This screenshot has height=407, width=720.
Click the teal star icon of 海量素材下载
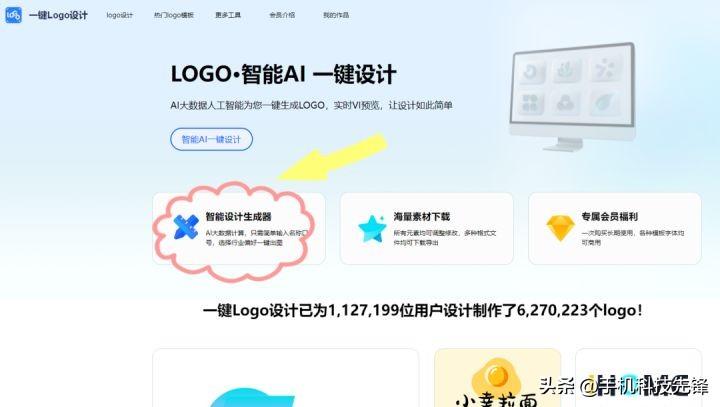pyautogui.click(x=372, y=228)
